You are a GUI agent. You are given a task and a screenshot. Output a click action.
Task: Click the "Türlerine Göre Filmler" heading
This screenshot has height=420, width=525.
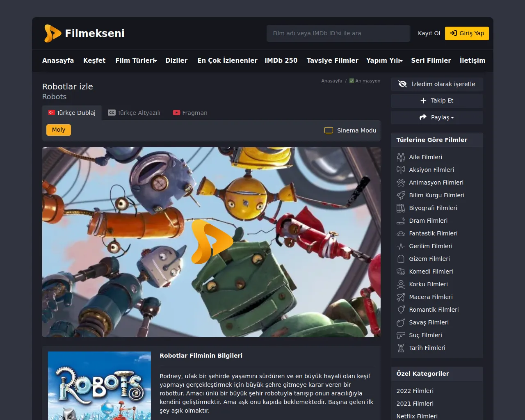click(x=432, y=140)
